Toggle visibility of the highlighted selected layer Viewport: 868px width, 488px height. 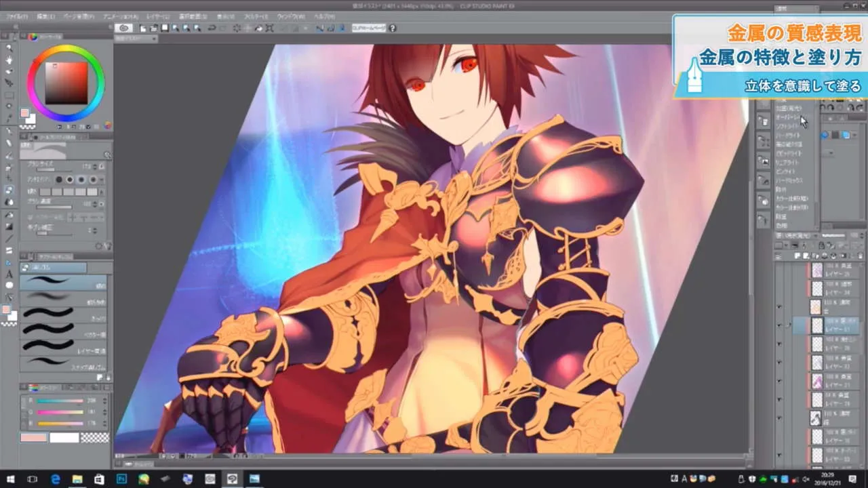[780, 325]
